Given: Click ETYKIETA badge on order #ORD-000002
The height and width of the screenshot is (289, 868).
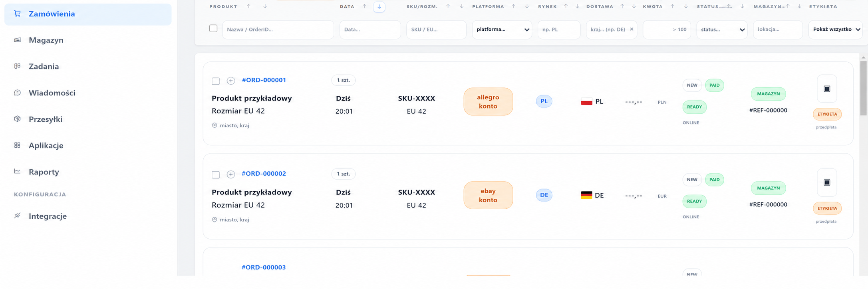Looking at the screenshot, I should point(827,208).
